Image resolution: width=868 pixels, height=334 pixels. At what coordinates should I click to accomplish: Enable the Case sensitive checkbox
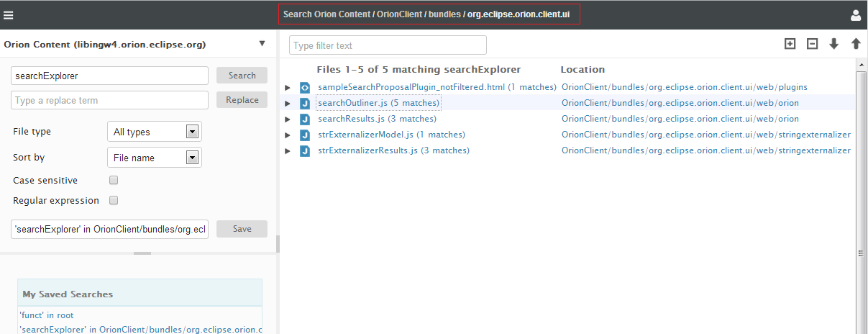click(114, 180)
